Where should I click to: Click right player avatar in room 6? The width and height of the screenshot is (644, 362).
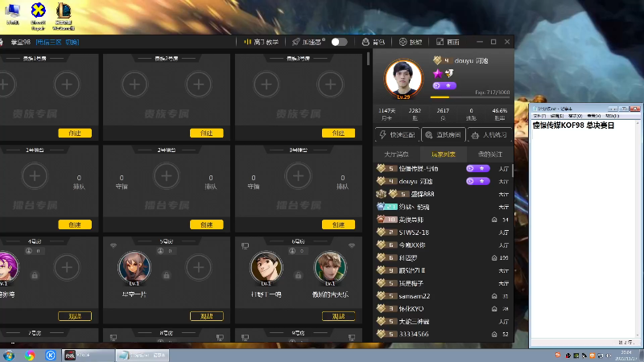[331, 268]
